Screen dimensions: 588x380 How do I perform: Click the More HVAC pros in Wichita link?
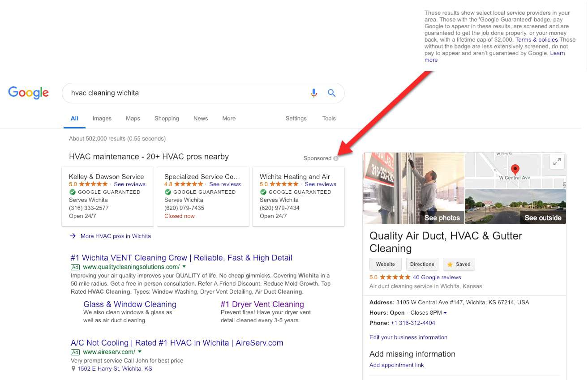click(x=116, y=236)
